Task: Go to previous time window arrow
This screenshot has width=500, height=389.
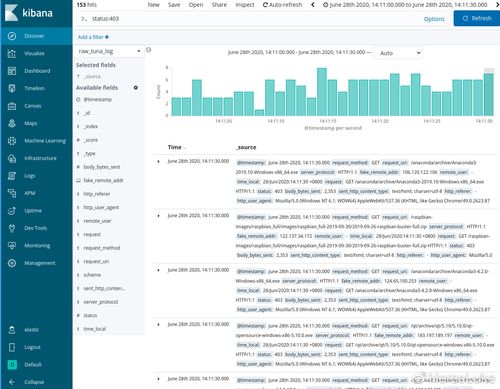Action: [x=313, y=5]
